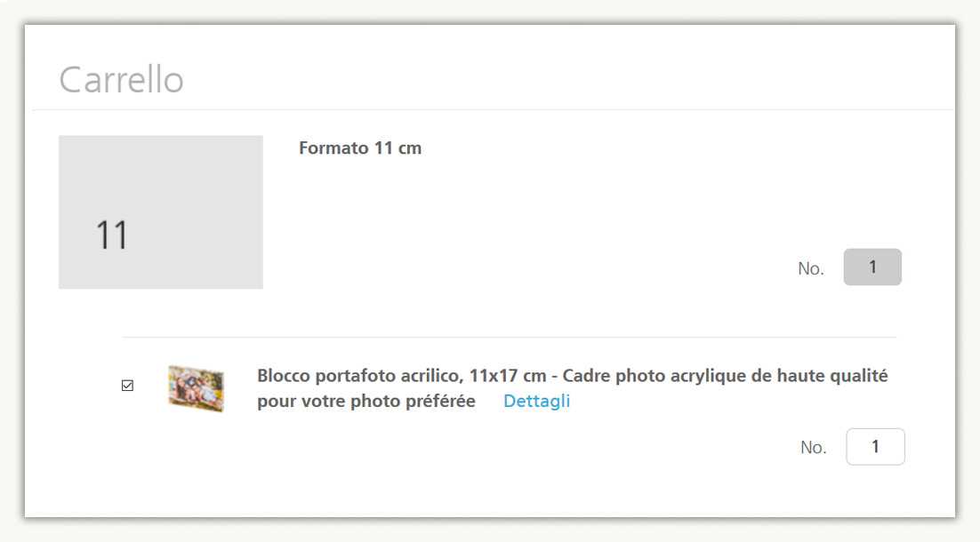Select the Blocco portafoto acrilico title text
Screen dimensions: 980x542
click(x=357, y=376)
